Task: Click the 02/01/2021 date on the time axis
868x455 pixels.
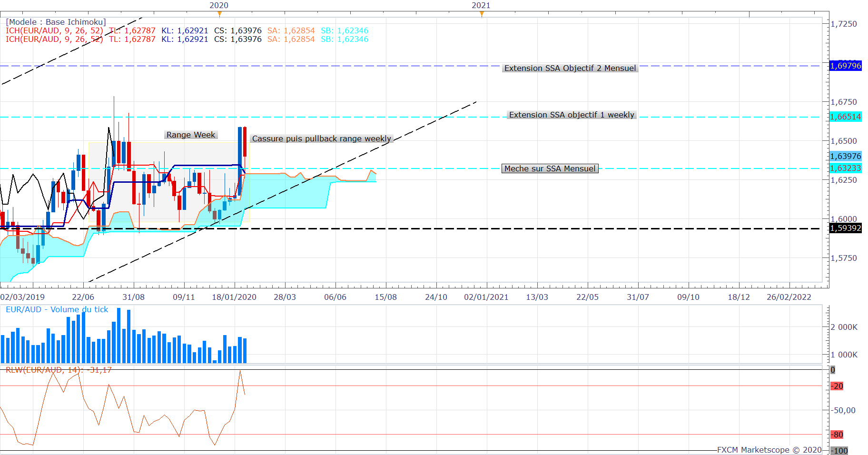Action: click(486, 297)
